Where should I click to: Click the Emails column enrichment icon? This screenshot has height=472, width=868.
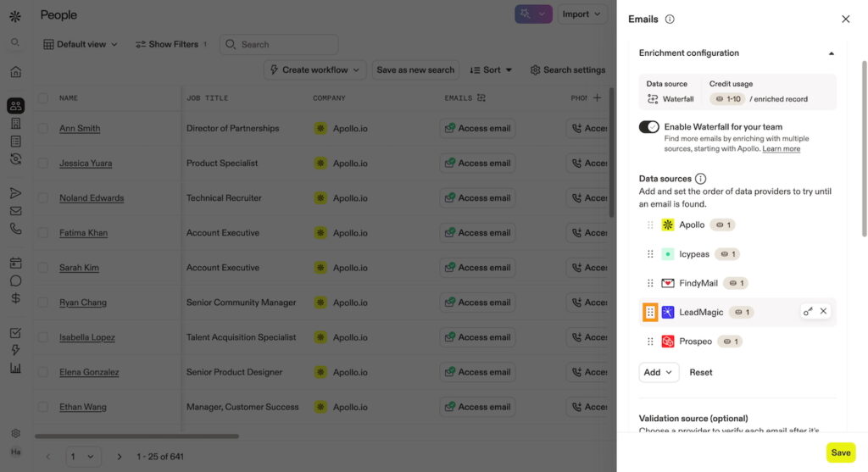point(481,98)
